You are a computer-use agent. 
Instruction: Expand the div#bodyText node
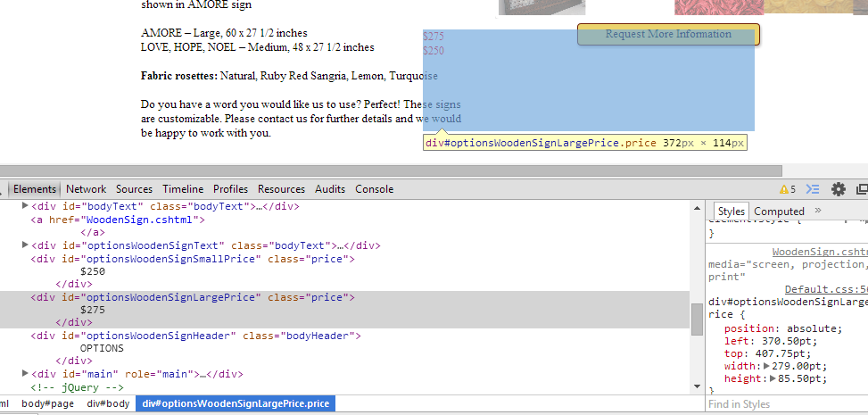tap(24, 206)
